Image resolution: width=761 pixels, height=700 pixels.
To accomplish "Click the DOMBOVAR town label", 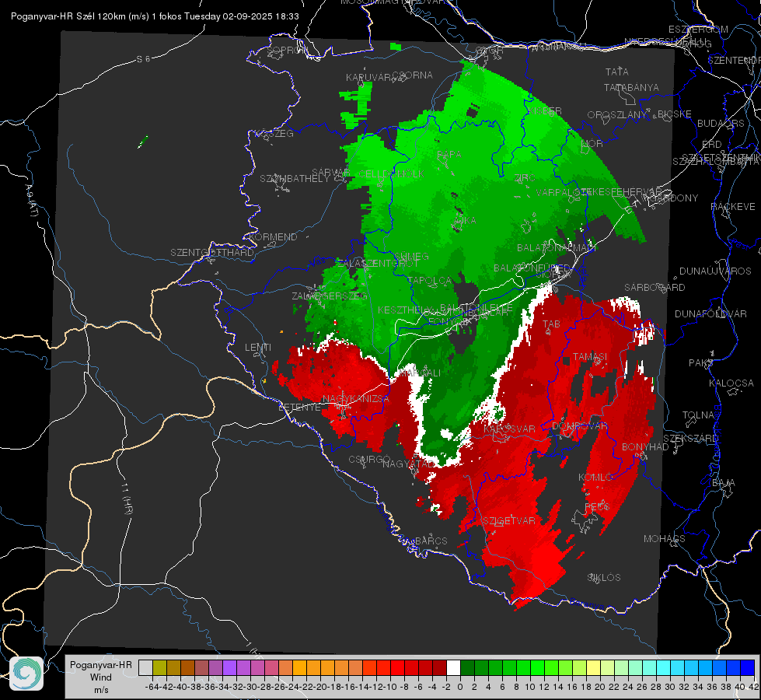I will [579, 426].
